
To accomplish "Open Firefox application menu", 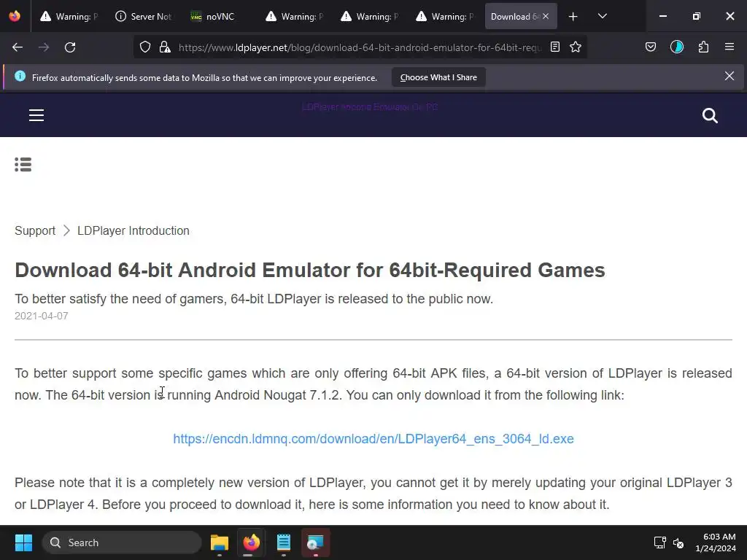I will click(x=729, y=47).
